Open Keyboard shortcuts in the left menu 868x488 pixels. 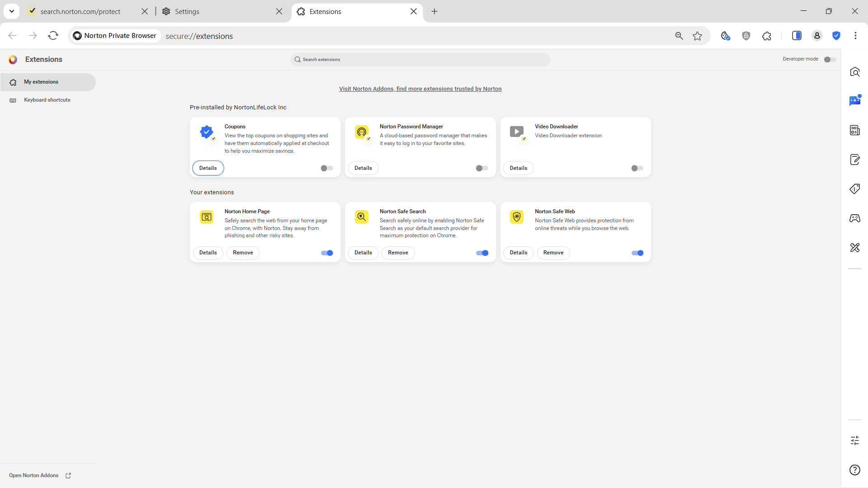pyautogui.click(x=48, y=100)
